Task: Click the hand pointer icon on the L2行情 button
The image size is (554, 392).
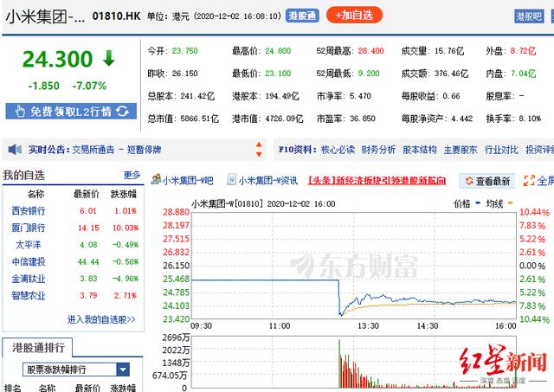Action: click(20, 112)
